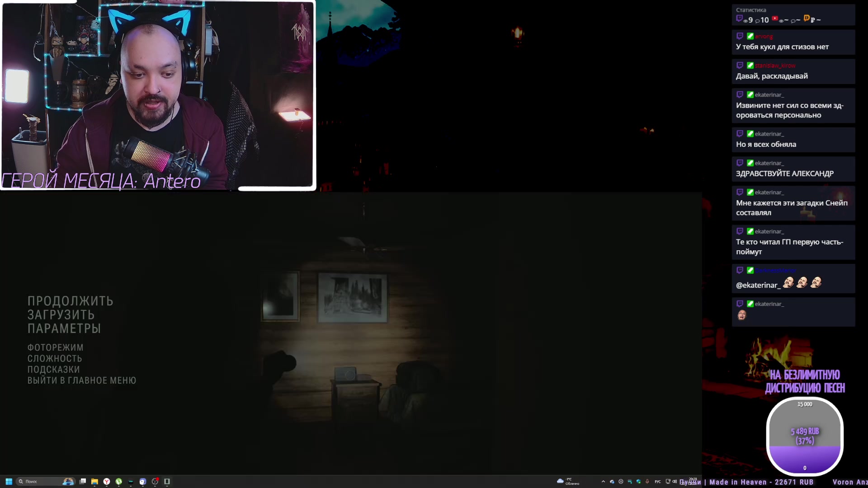Select ПАРАМЕТРЫ in the pause menu

63,328
